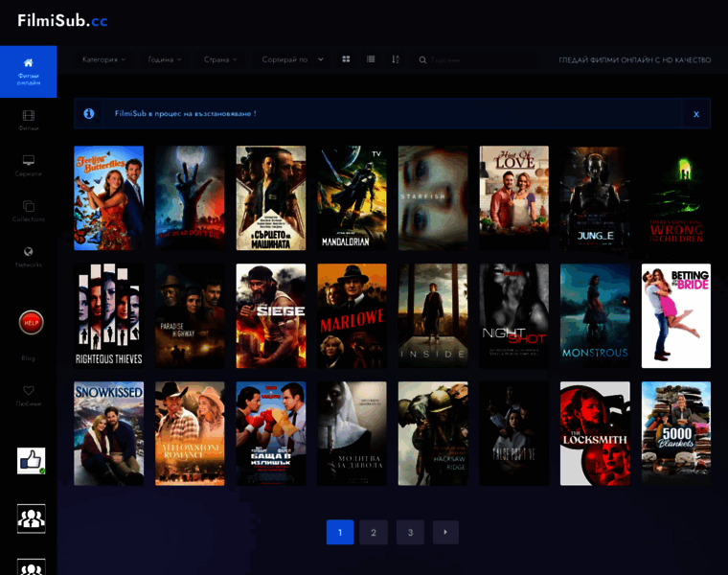Viewport: 728px width, 575px height.
Task: Click the info icon in notification bar
Action: [89, 113]
